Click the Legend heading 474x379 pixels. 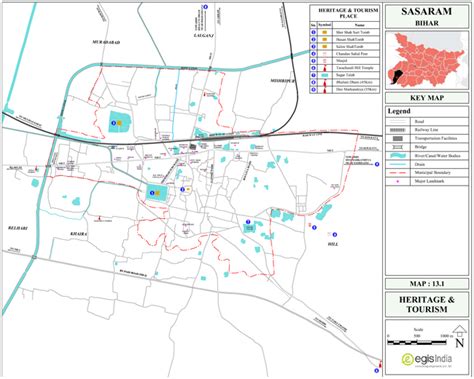(x=399, y=111)
